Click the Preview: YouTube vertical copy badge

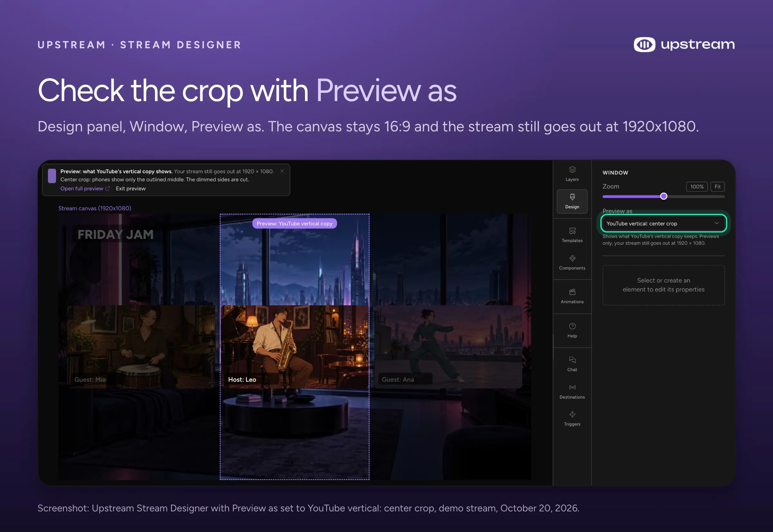[x=294, y=223]
